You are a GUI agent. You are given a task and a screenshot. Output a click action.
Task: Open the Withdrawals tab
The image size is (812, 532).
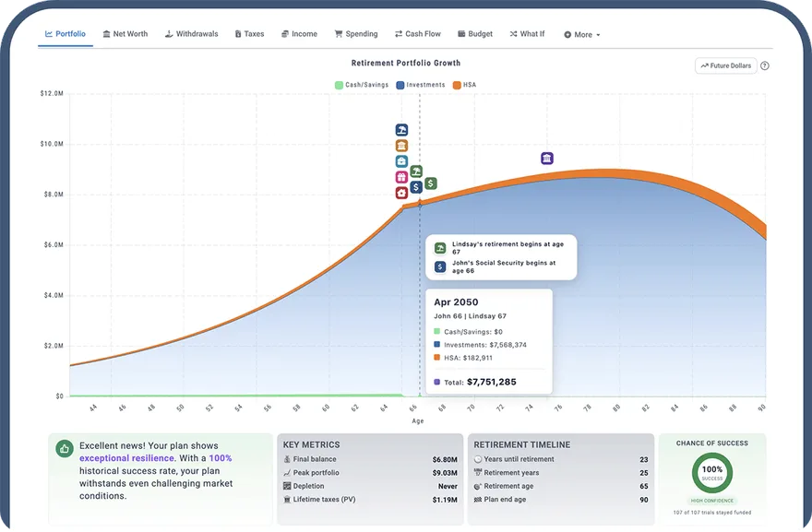(191, 34)
